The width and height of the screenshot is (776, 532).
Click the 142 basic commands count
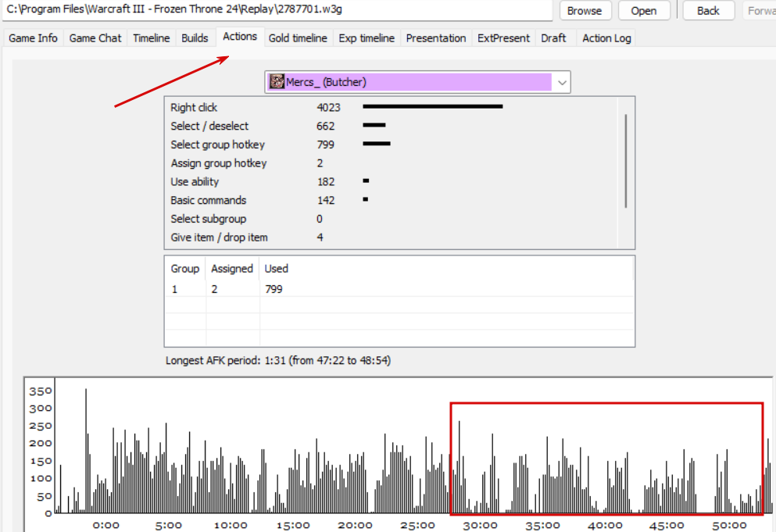click(326, 201)
